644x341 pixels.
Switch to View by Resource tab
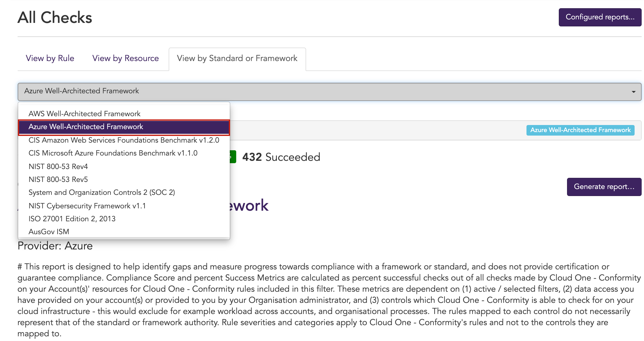click(125, 58)
